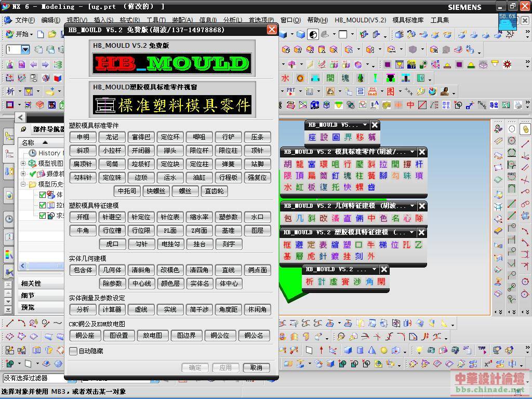Click the 牛 icon in 塑胶模具特征建模 toolbar
Viewport: 532px width, 399px height.
pos(371,245)
